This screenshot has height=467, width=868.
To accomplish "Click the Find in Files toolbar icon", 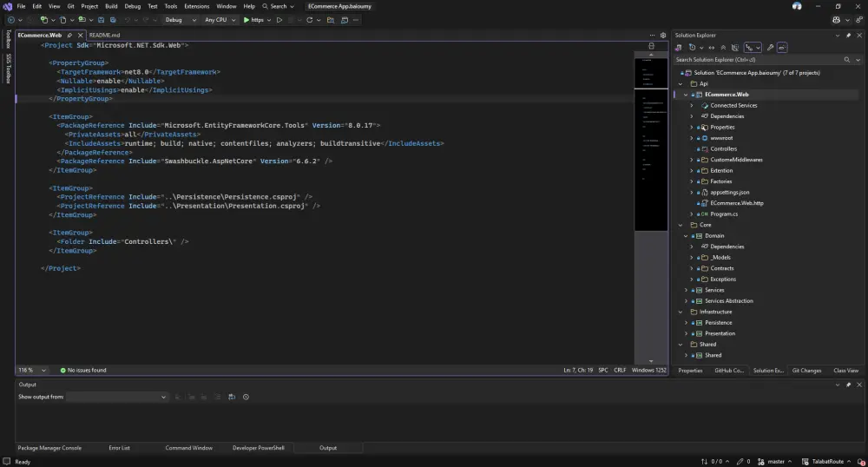I will [x=331, y=20].
